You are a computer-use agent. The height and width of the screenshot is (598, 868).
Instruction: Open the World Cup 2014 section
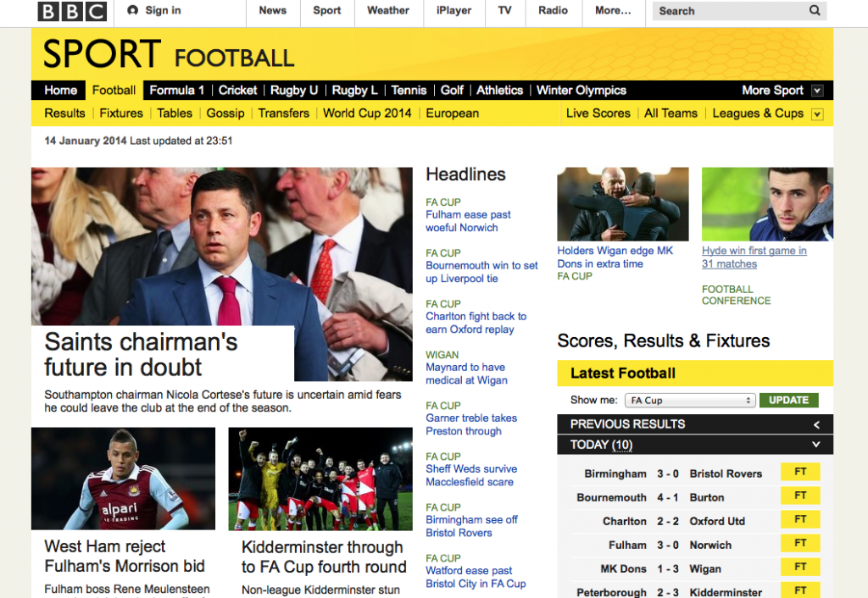367,113
